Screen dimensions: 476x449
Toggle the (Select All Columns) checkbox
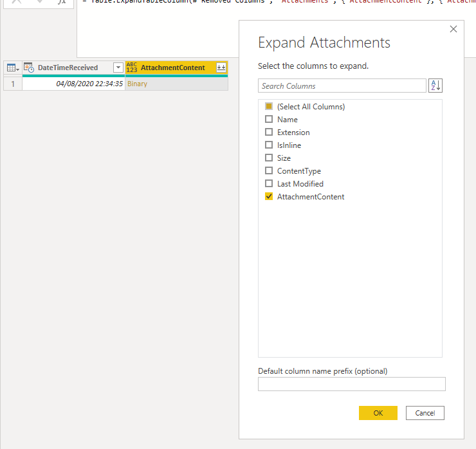(269, 106)
